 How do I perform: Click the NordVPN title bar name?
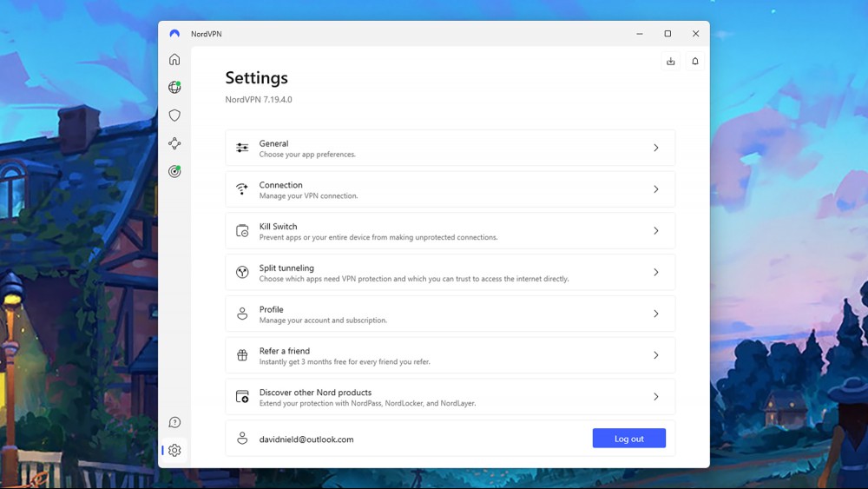coord(206,34)
